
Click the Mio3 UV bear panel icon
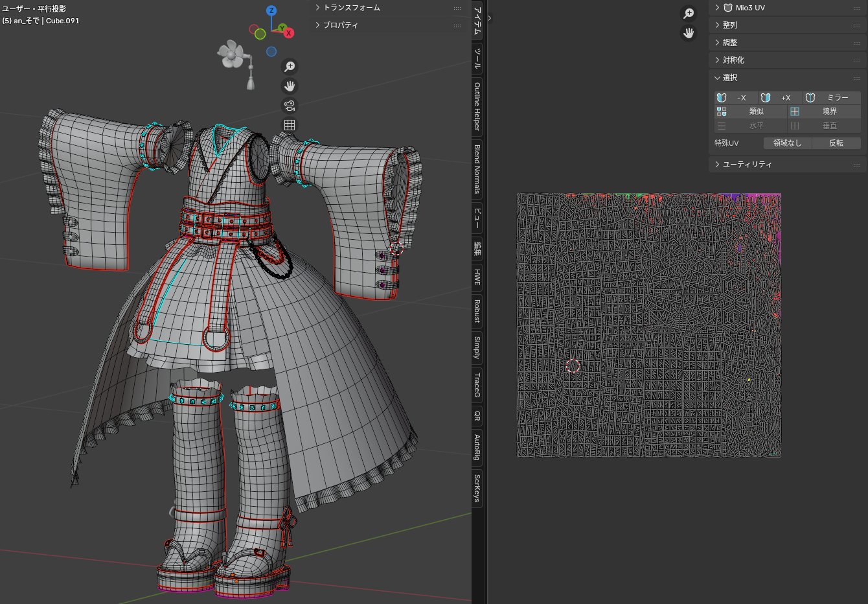727,8
